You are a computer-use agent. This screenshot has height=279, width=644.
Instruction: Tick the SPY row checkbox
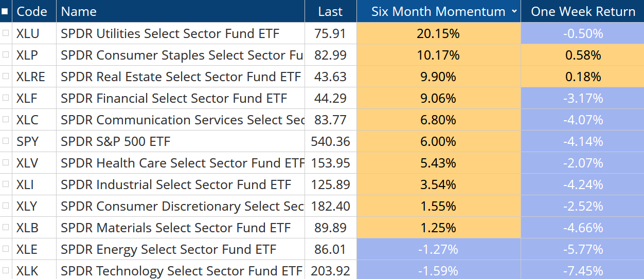[6, 141]
